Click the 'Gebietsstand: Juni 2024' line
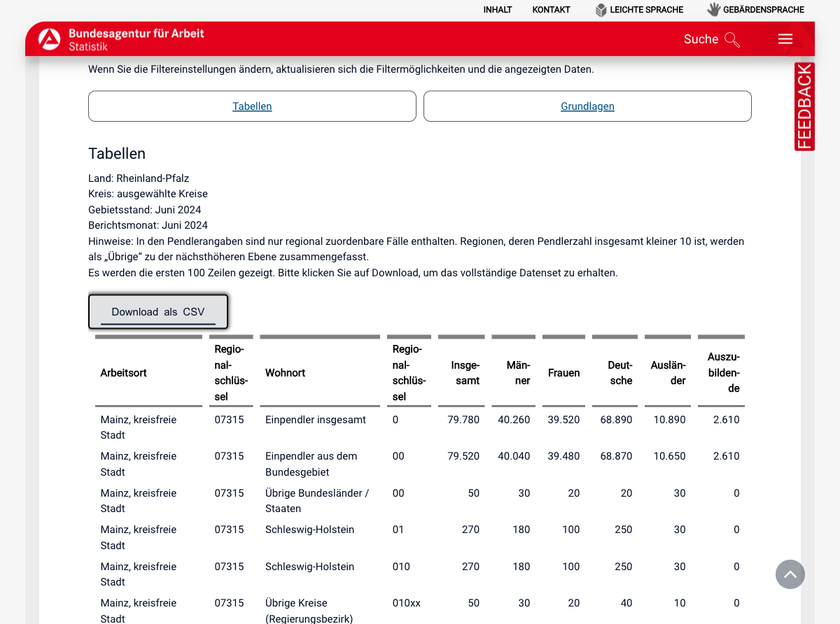 (145, 210)
